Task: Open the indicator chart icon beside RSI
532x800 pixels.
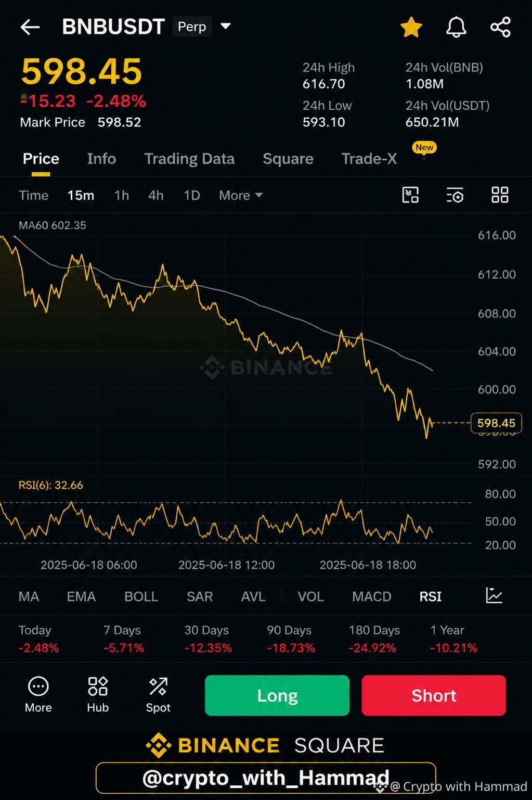Action: (x=494, y=595)
